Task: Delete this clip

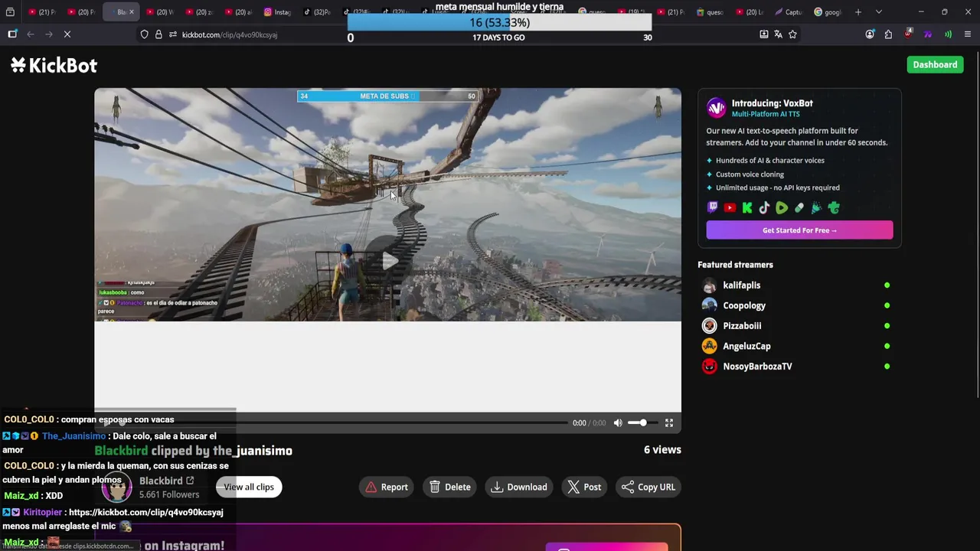Action: pos(450,487)
